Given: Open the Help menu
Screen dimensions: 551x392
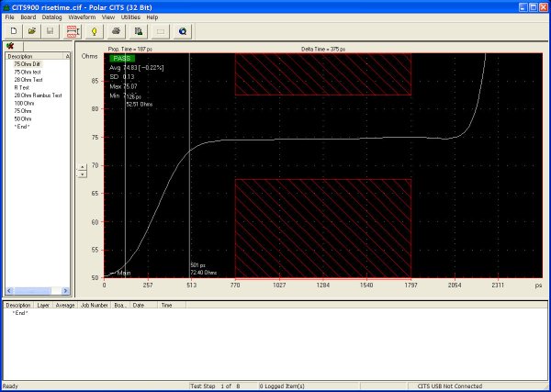Looking at the screenshot, I should 152,17.
